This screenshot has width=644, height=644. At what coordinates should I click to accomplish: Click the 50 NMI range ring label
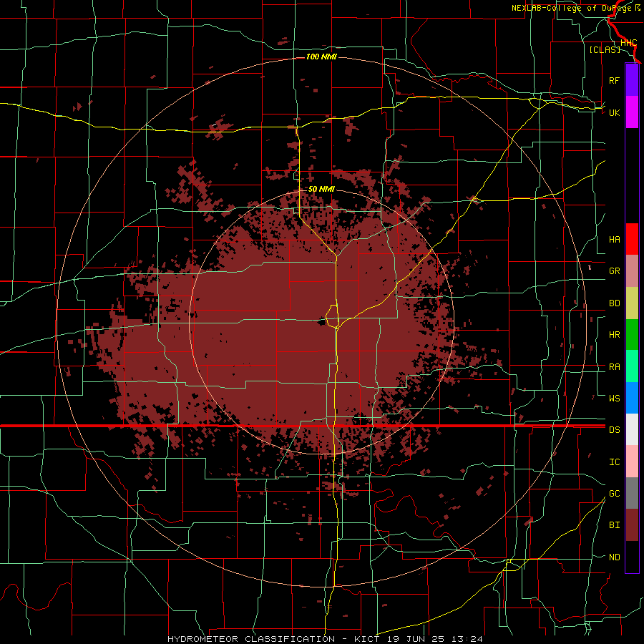tap(321, 189)
